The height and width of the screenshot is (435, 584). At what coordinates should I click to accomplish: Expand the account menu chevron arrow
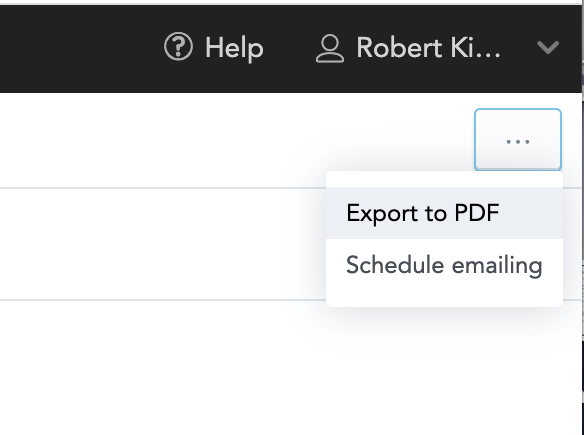coord(548,47)
